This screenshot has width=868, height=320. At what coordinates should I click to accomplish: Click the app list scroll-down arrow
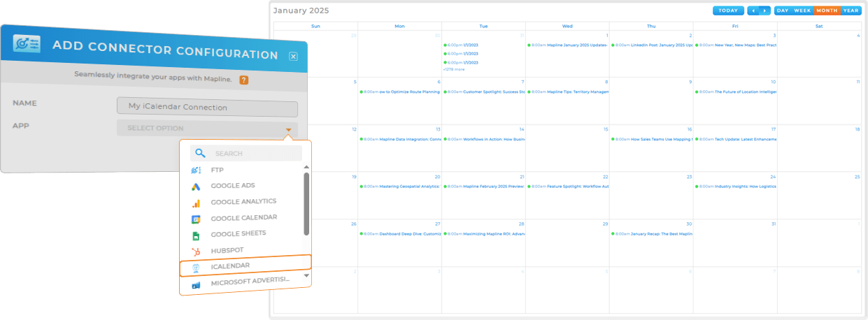click(x=306, y=276)
